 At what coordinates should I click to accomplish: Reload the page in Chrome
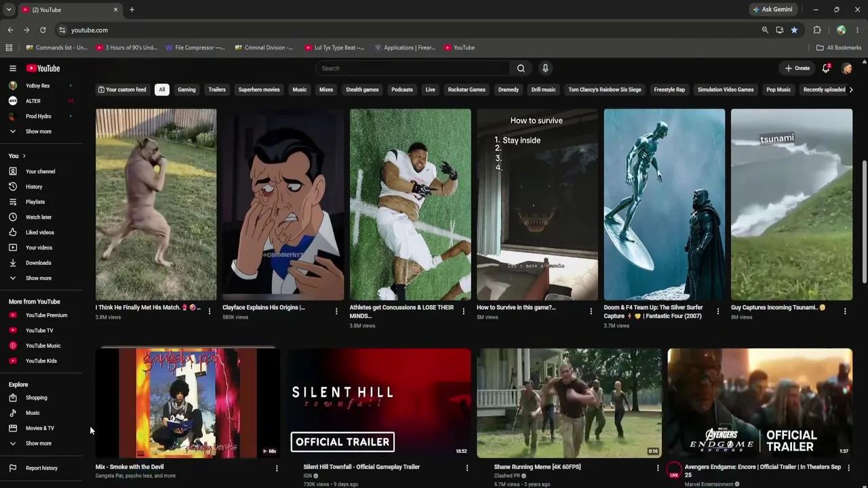click(43, 30)
